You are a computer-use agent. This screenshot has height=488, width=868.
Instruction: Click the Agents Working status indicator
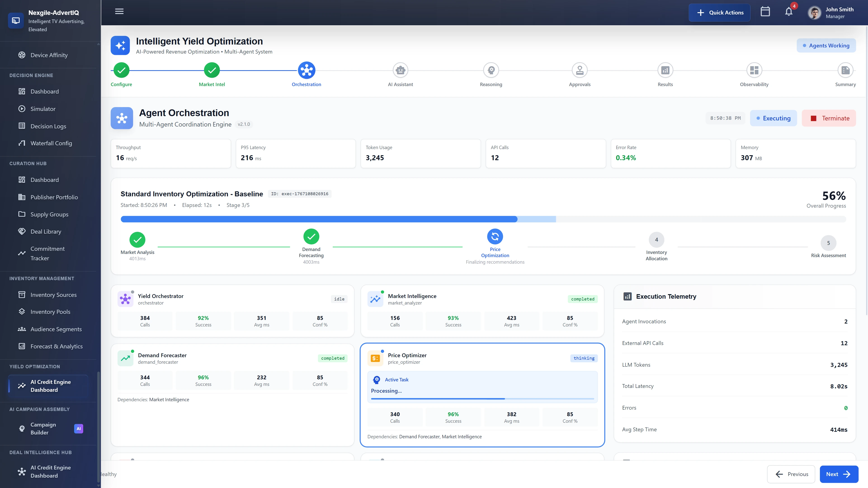click(x=826, y=45)
